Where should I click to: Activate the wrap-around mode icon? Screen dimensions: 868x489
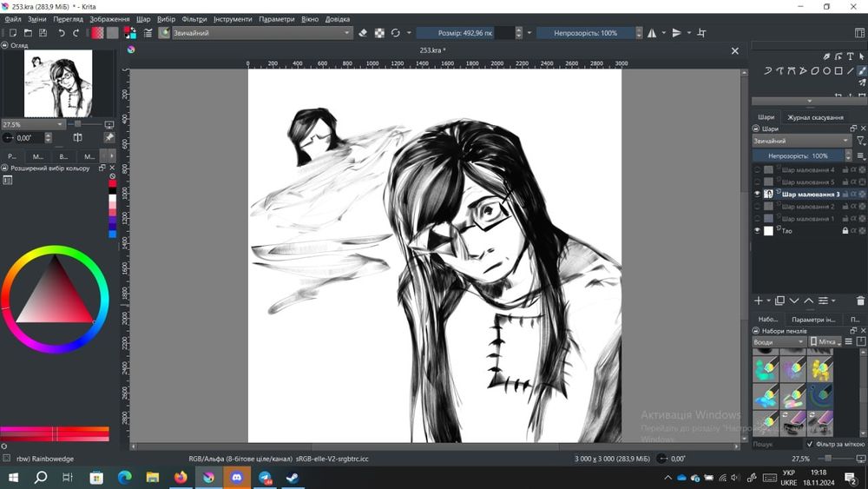point(702,33)
